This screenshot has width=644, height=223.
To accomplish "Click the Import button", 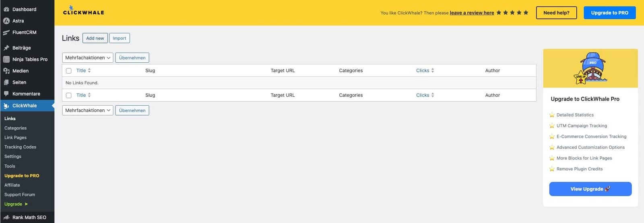I will [119, 38].
